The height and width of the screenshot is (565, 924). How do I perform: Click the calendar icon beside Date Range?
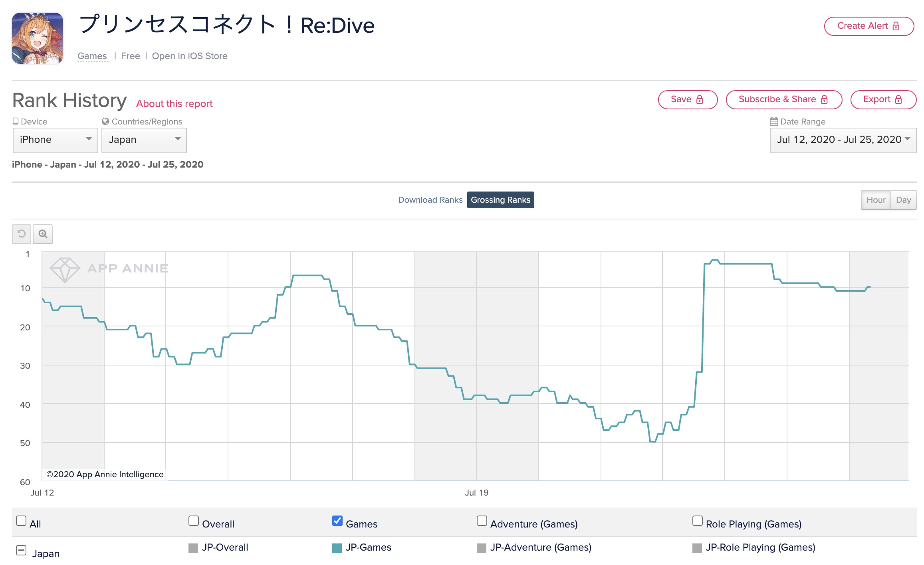click(x=774, y=121)
